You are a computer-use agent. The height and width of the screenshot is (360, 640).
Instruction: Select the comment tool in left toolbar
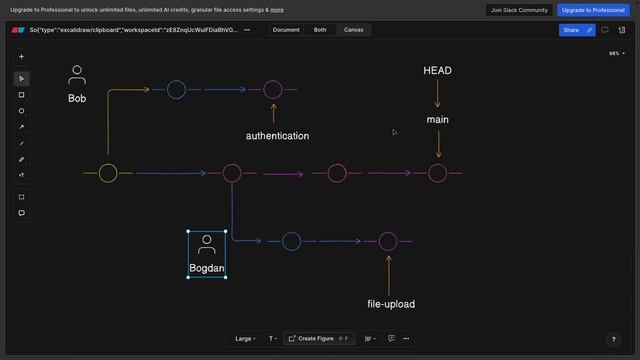coord(21,213)
